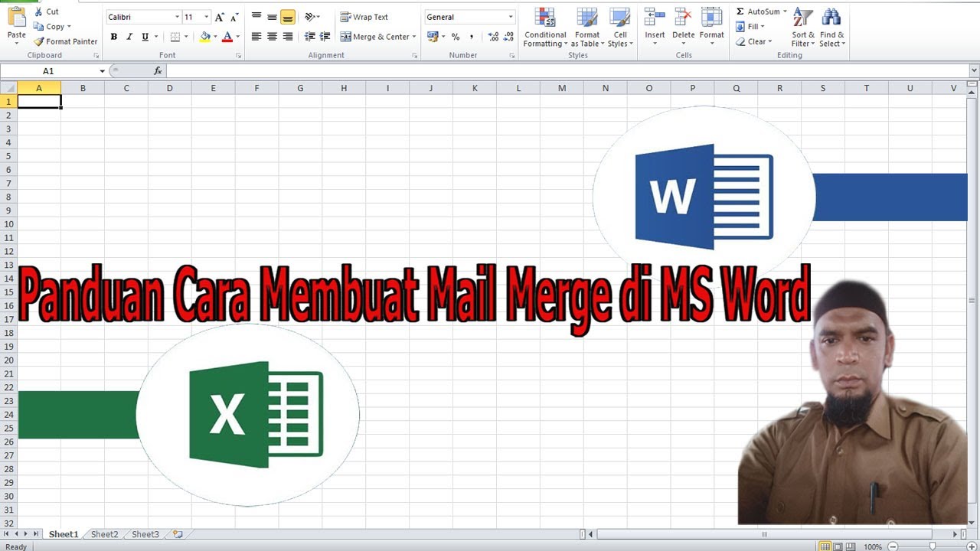Set top vertical alignment

point(256,17)
